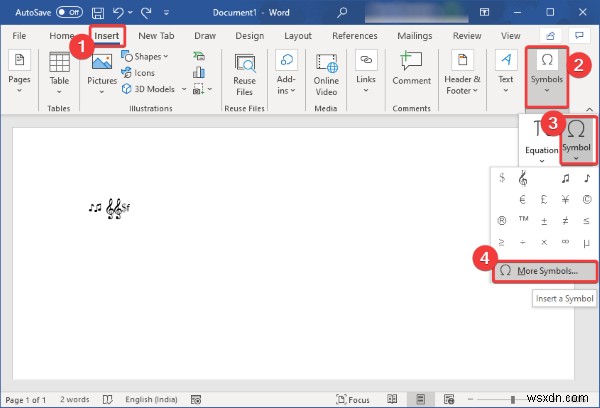Switch to the Draw tab
The height and width of the screenshot is (408, 600).
205,36
